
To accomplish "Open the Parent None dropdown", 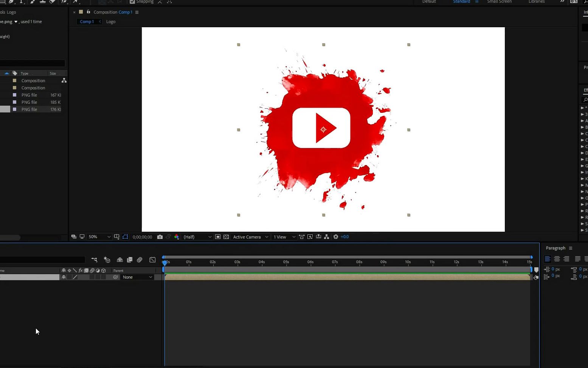I will tap(137, 277).
